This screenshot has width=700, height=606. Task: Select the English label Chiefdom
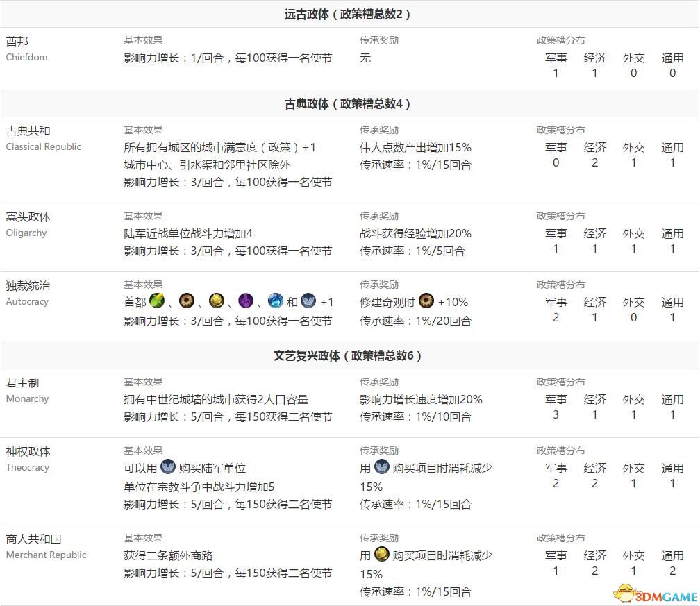coord(26,57)
